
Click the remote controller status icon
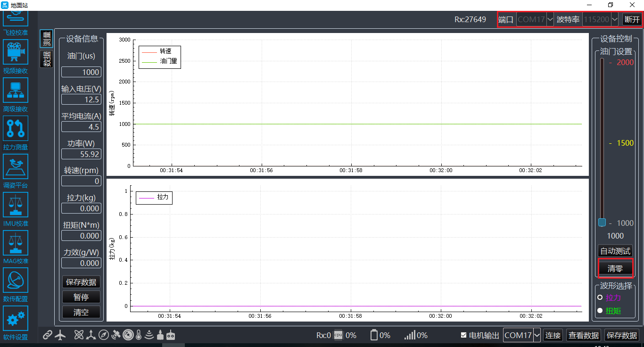coord(171,335)
